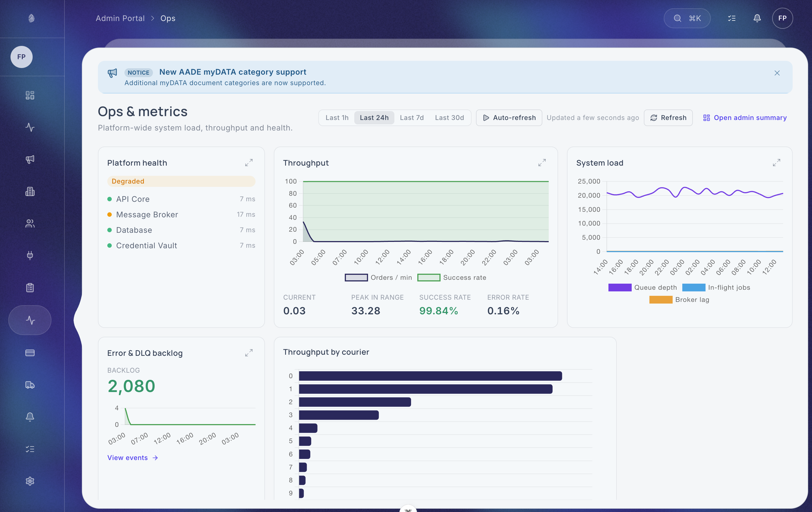Image resolution: width=812 pixels, height=512 pixels.
Task: Dismiss the AADE myDATA notice banner
Action: (777, 73)
